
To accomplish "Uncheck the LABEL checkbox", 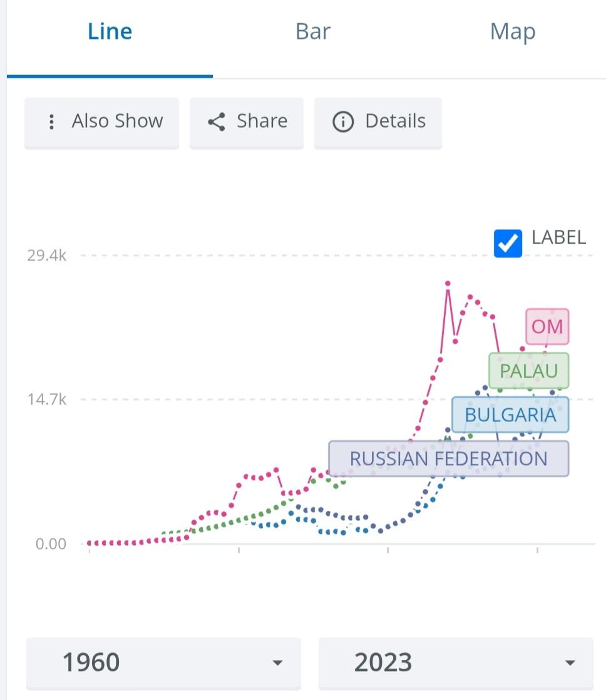I will pyautogui.click(x=508, y=244).
